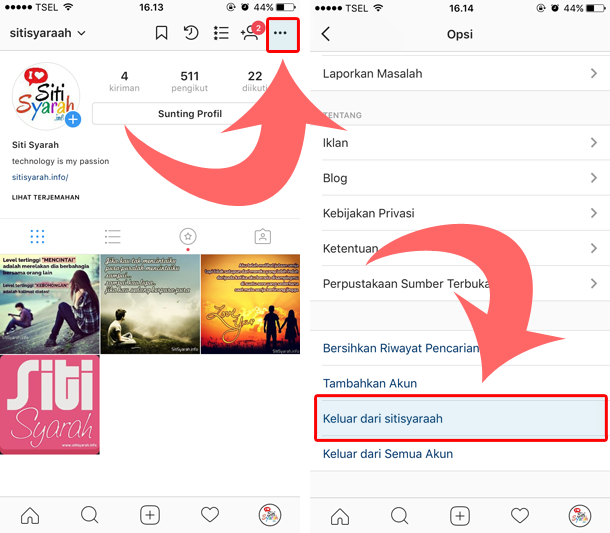This screenshot has width=610, height=533.
Task: Open activity heart in left bottom bar
Action: pyautogui.click(x=210, y=515)
